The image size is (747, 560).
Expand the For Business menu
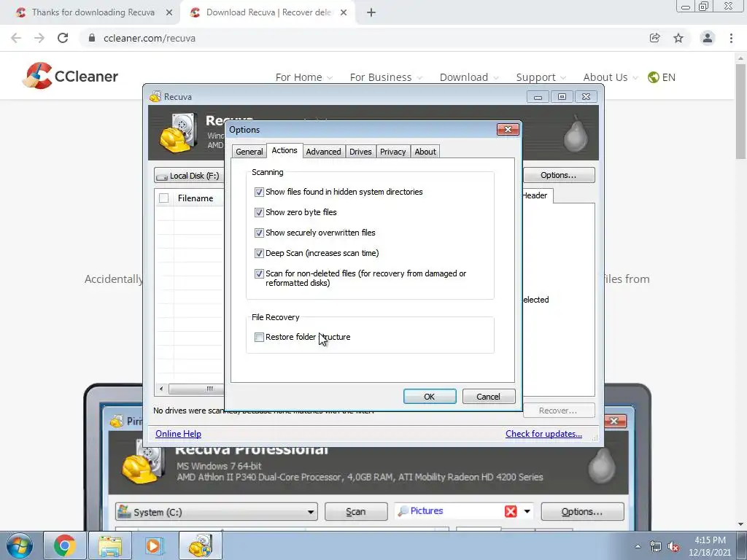coord(386,77)
